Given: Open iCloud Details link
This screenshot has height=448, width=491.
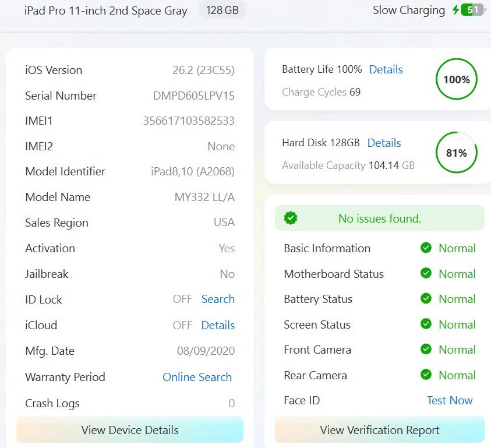Looking at the screenshot, I should tap(218, 325).
